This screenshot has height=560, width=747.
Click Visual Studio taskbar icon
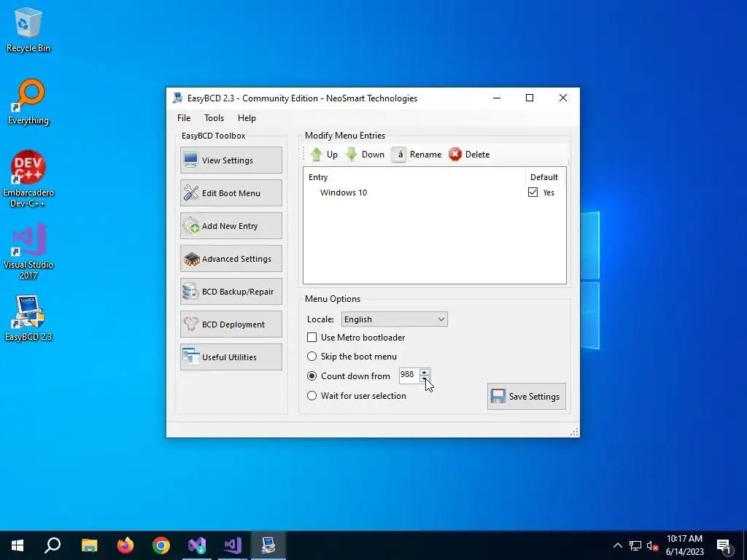point(233,545)
